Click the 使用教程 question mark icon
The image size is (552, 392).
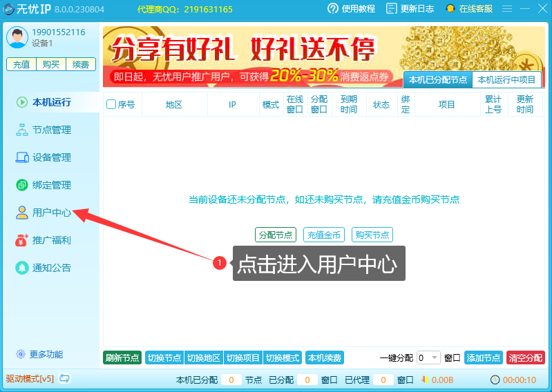[333, 8]
